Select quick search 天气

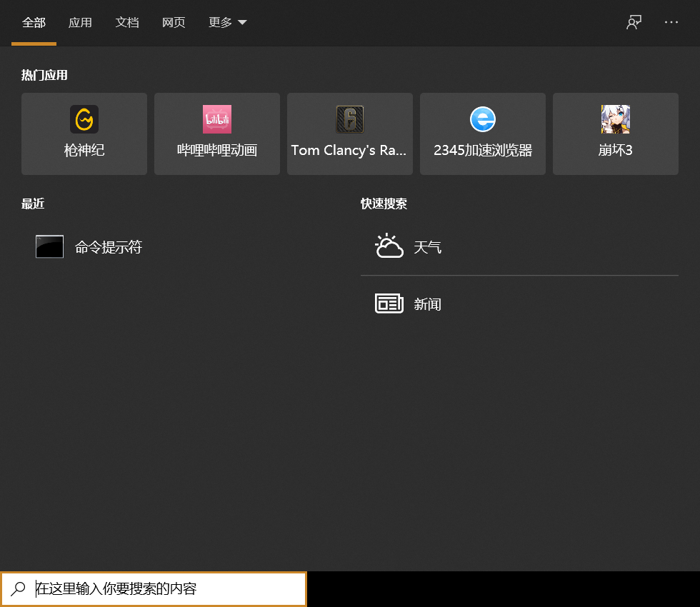(519, 247)
